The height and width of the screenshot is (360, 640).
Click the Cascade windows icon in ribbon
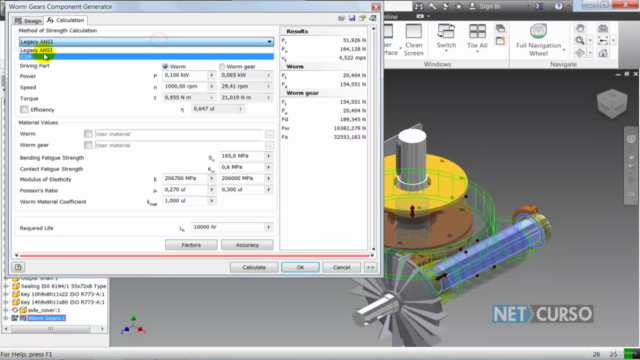tap(500, 28)
